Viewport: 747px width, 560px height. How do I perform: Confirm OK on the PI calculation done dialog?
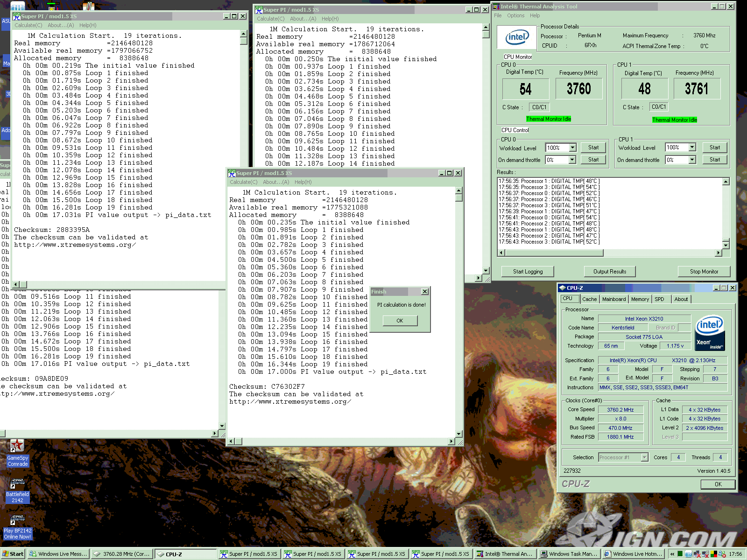click(x=400, y=321)
